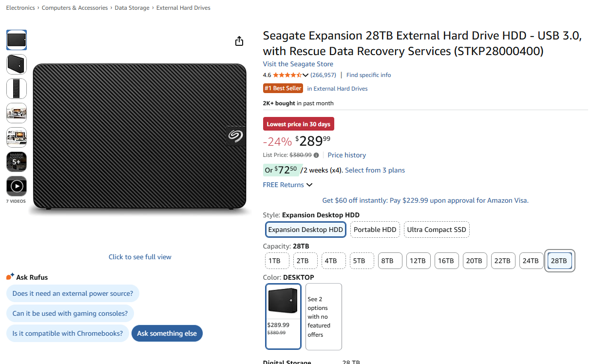Click the Ask Rufus sparkle icon

pyautogui.click(x=10, y=277)
